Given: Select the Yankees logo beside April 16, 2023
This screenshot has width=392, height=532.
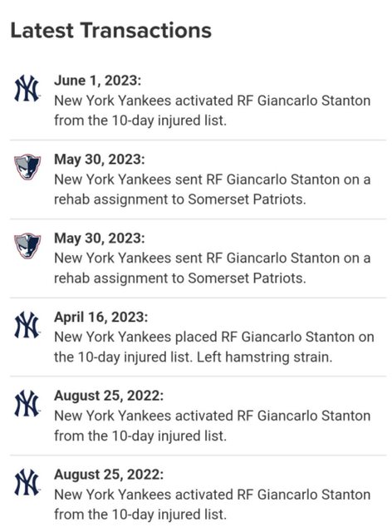Looking at the screenshot, I should tap(27, 325).
